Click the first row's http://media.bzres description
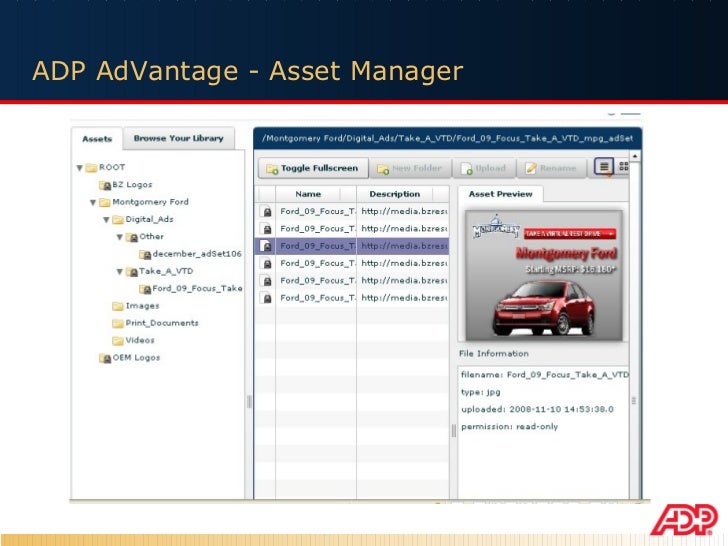Screen dimensions: 728x546 click(404, 211)
